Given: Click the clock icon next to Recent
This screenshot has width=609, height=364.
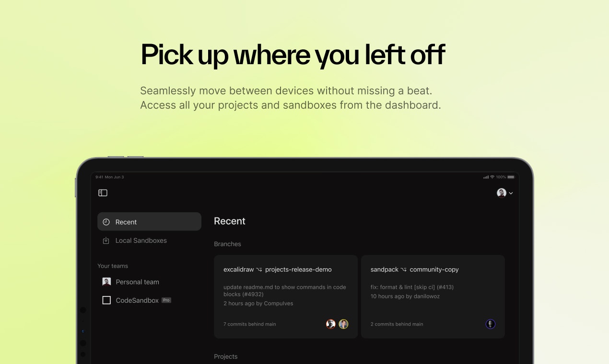Looking at the screenshot, I should (x=106, y=222).
